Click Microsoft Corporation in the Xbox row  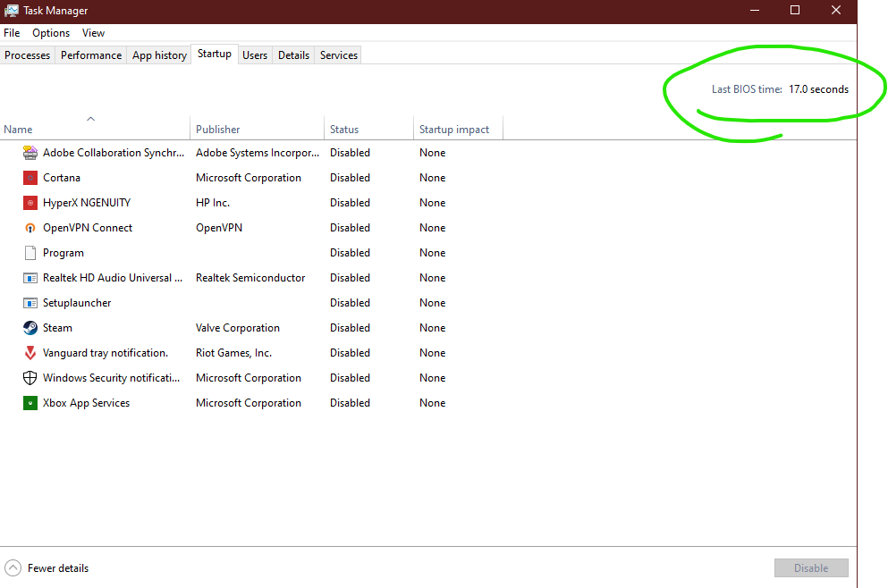pos(249,403)
